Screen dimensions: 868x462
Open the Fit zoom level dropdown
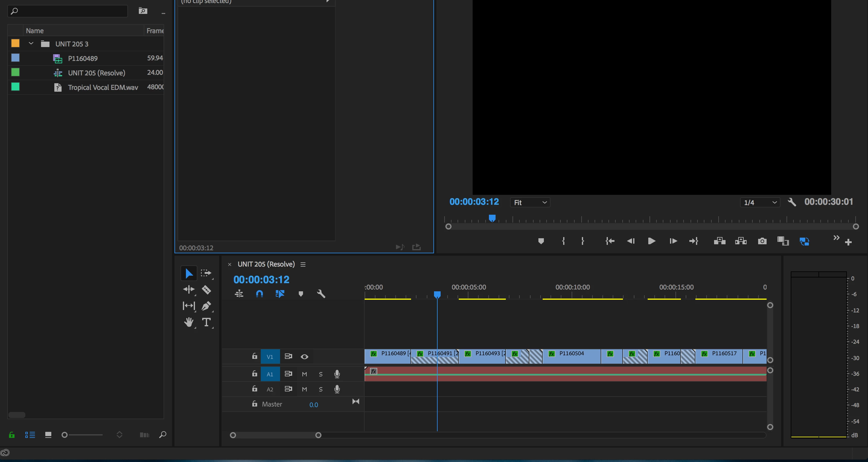coord(530,202)
